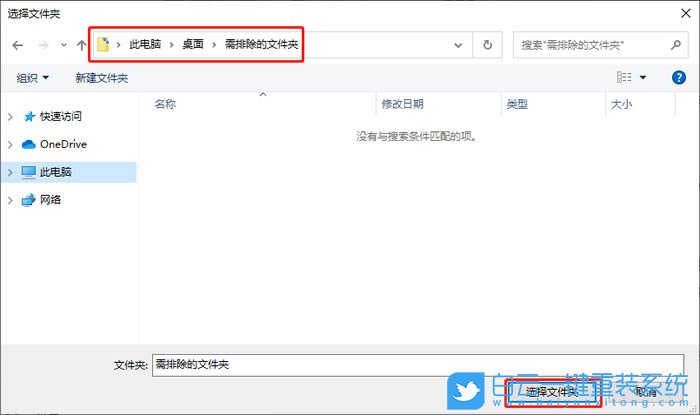Click the 取消 button
Image resolution: width=700 pixels, height=415 pixels.
coord(646,392)
